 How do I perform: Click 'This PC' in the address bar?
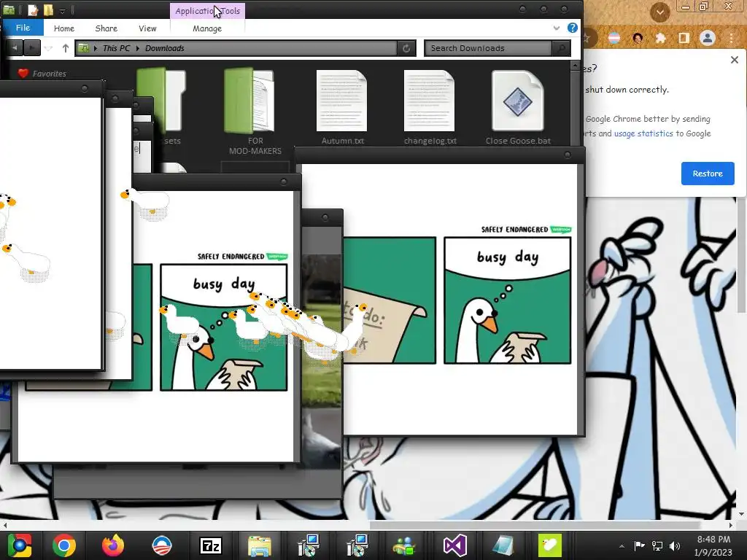coord(116,48)
